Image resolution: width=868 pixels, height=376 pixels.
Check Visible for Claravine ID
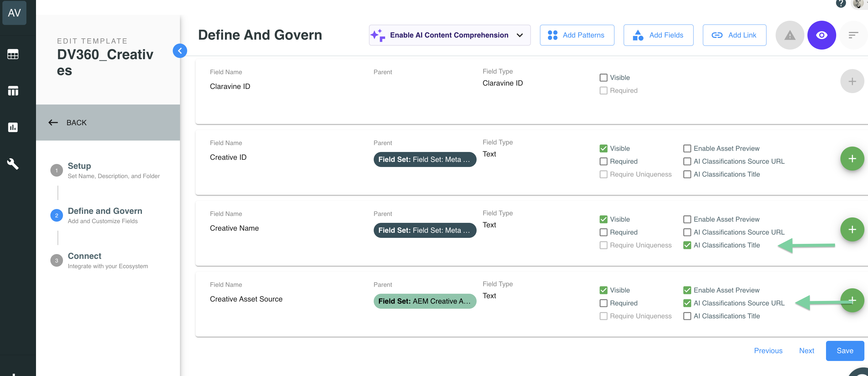(x=603, y=77)
